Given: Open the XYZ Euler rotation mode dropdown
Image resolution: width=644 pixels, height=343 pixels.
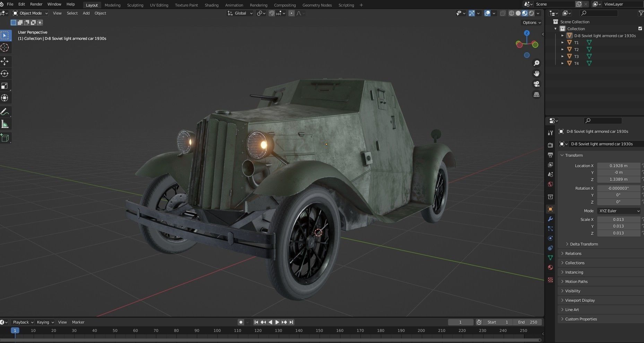Looking at the screenshot, I should coord(619,211).
